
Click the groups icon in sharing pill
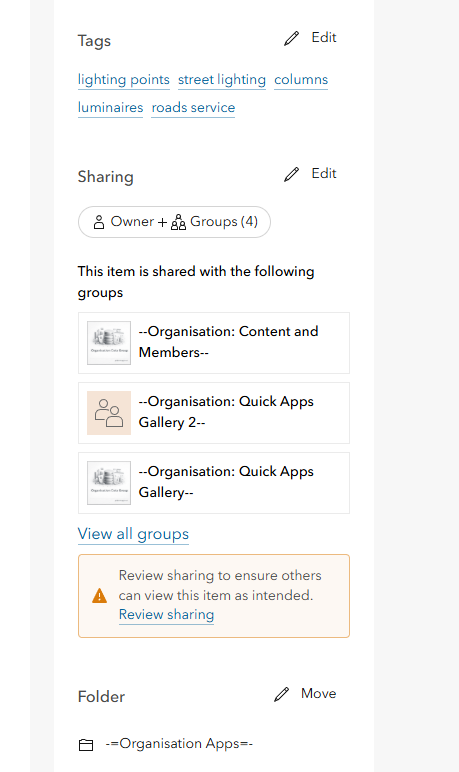178,222
